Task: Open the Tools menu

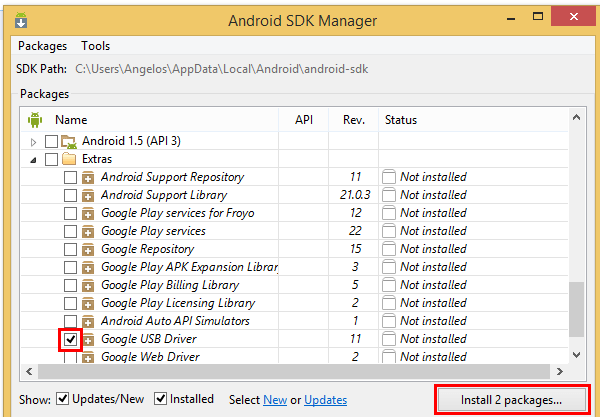Action: tap(96, 46)
